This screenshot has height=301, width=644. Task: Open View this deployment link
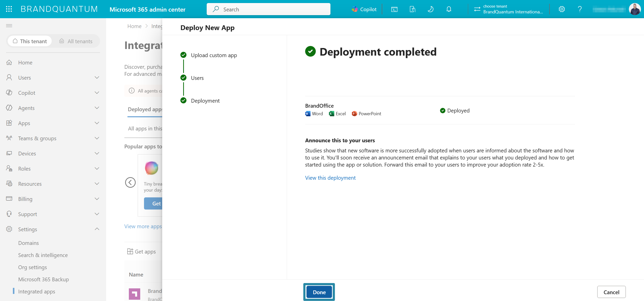[330, 178]
